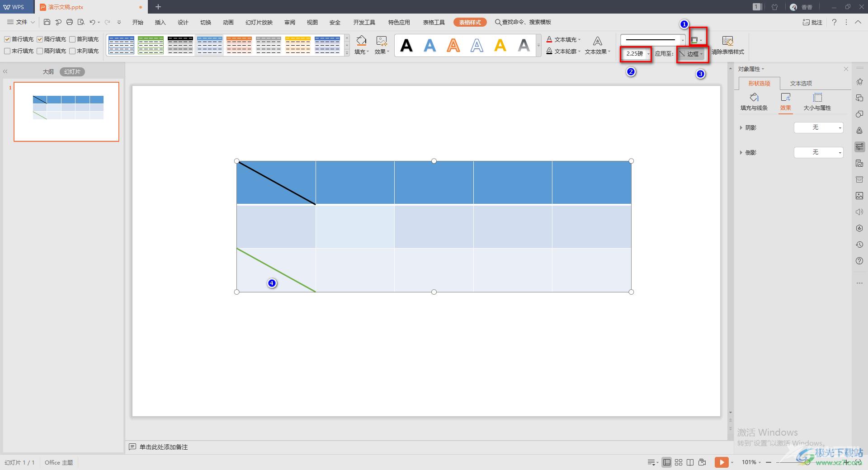Add a new document tab with plus

[158, 7]
